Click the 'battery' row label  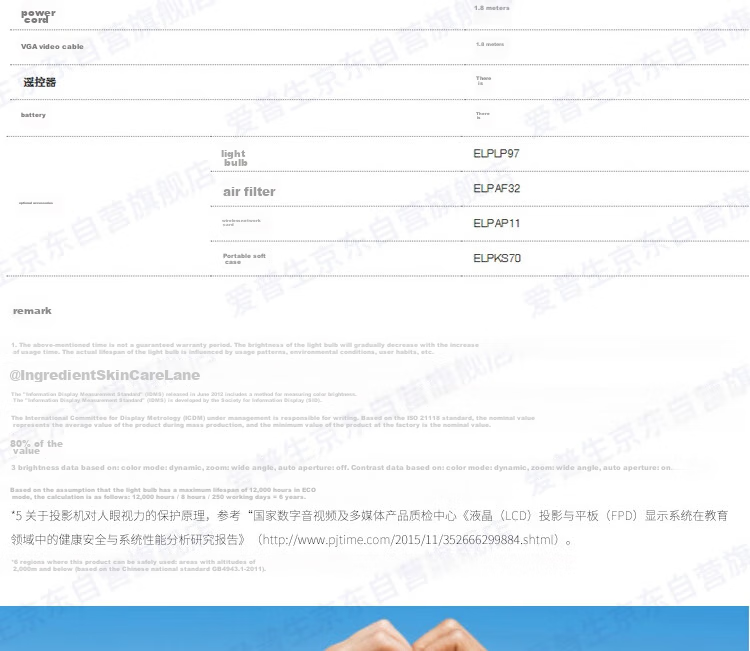33,115
